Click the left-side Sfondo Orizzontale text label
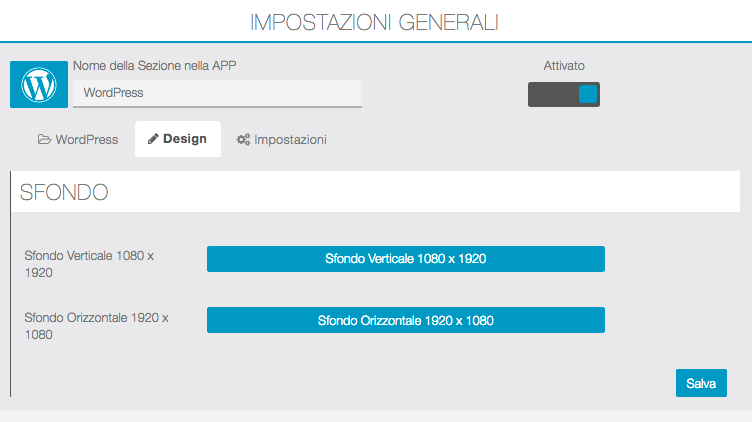Image resolution: width=752 pixels, height=422 pixels. pos(96,326)
